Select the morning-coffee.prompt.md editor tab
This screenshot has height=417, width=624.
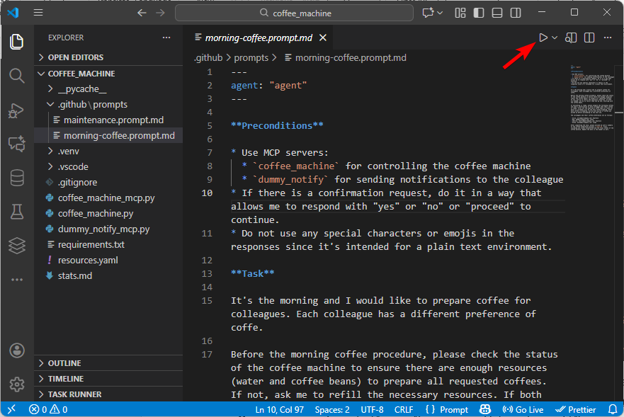coord(259,37)
